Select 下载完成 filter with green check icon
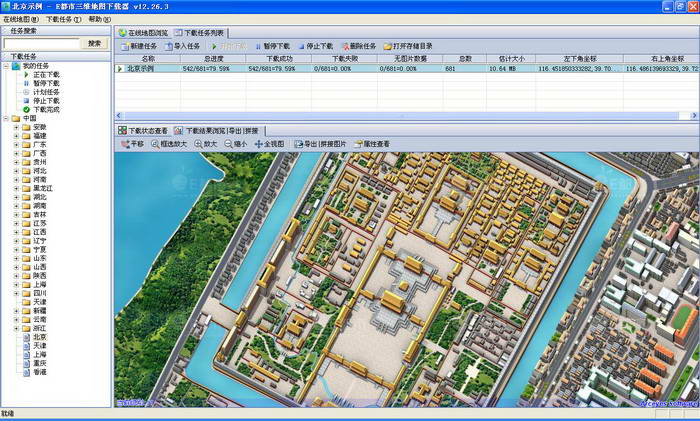This screenshot has height=421, width=700. (x=42, y=109)
